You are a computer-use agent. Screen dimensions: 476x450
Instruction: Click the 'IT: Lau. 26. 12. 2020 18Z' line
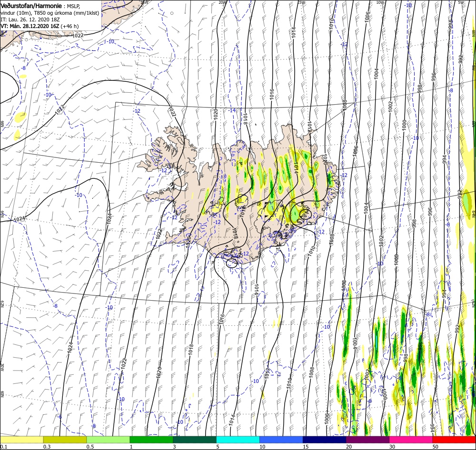pos(30,20)
